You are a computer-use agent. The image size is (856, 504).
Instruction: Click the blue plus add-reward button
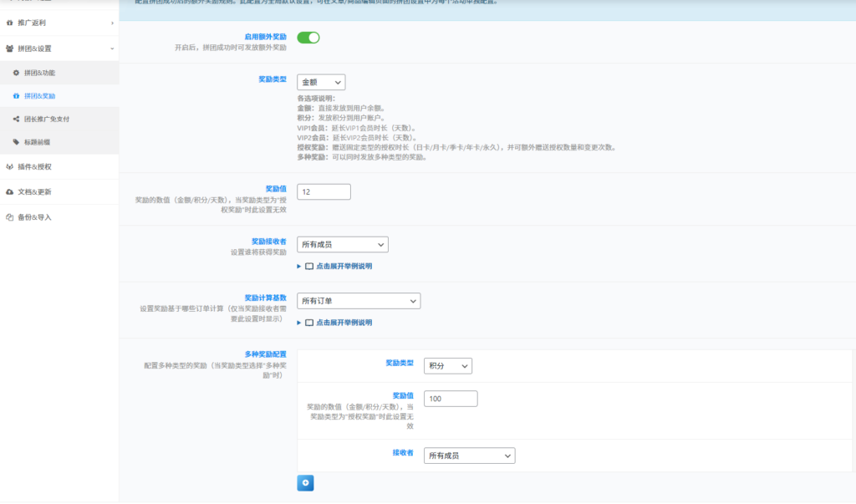click(305, 482)
